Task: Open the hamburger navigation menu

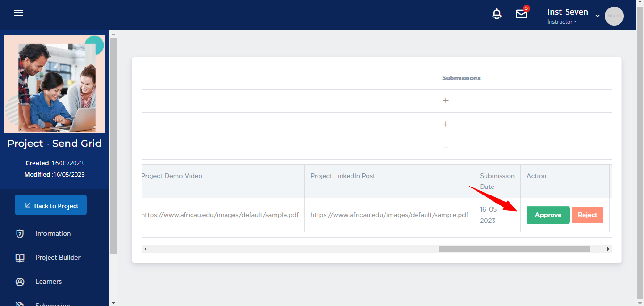Action: click(18, 13)
